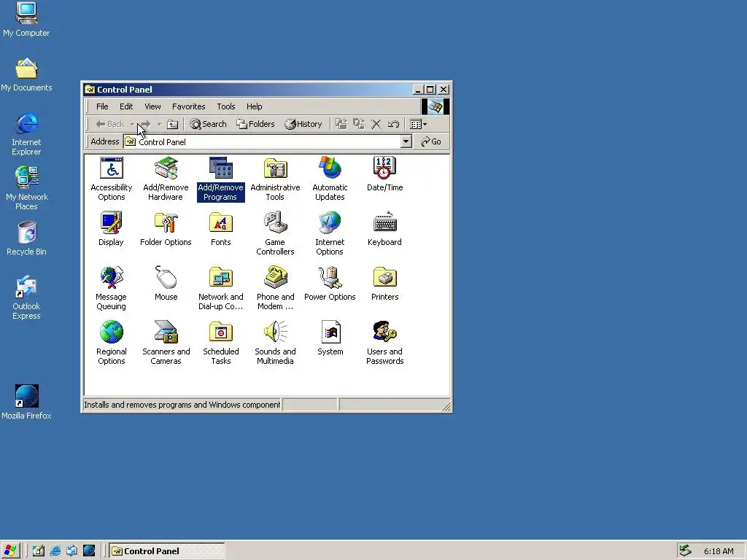Open the Help menu
The width and height of the screenshot is (747, 560).
coord(254,106)
